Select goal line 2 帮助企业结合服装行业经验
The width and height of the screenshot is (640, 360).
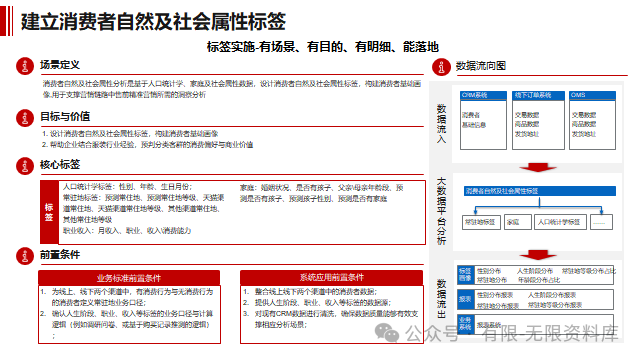(x=147, y=144)
